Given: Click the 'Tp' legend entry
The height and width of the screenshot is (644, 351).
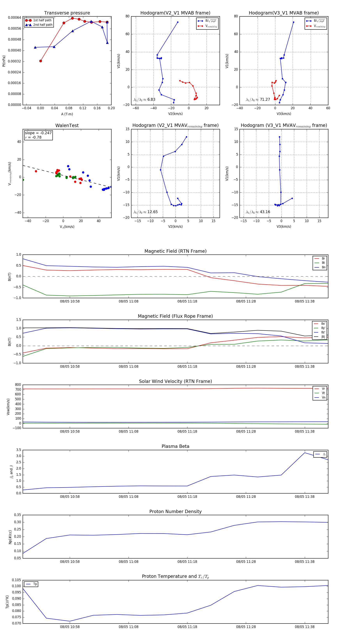Looking at the screenshot, I should [x=31, y=584].
